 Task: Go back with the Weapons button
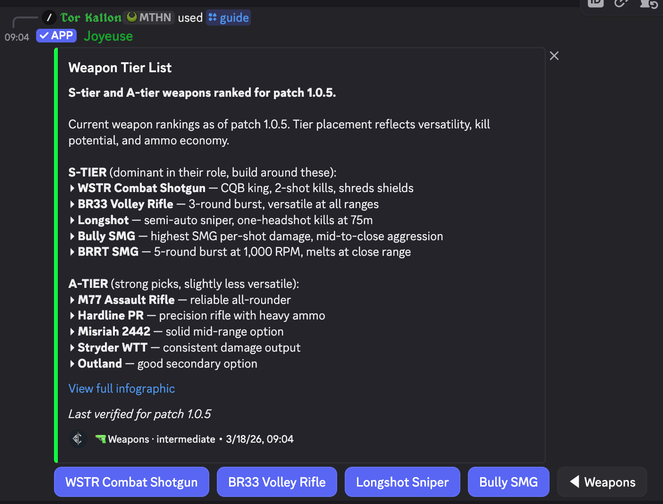(602, 482)
